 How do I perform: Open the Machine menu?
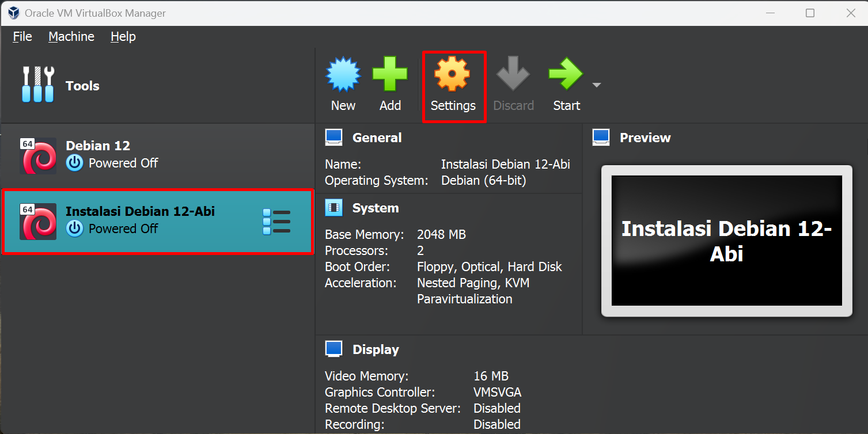[71, 36]
